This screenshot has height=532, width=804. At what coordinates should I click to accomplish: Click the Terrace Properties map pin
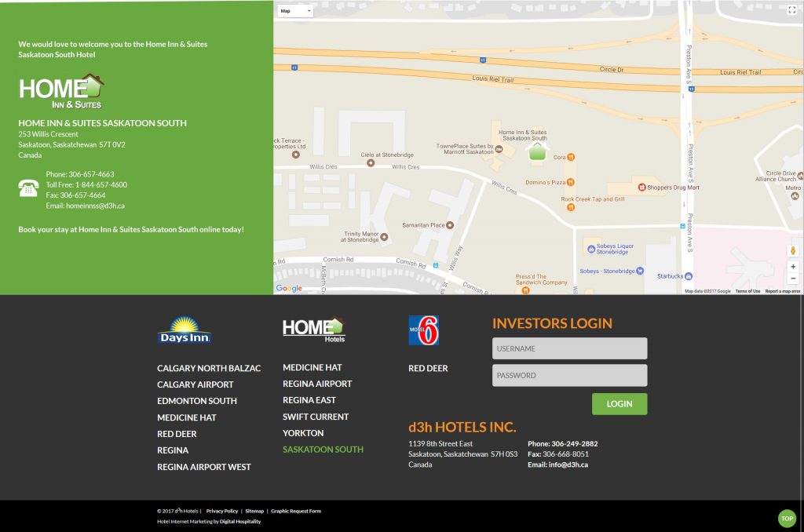coord(296,155)
